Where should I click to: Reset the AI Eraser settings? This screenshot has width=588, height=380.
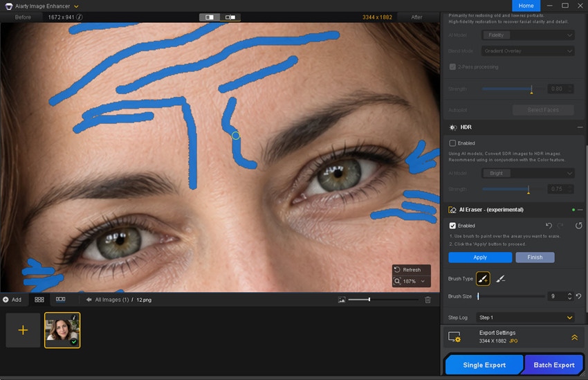578,226
